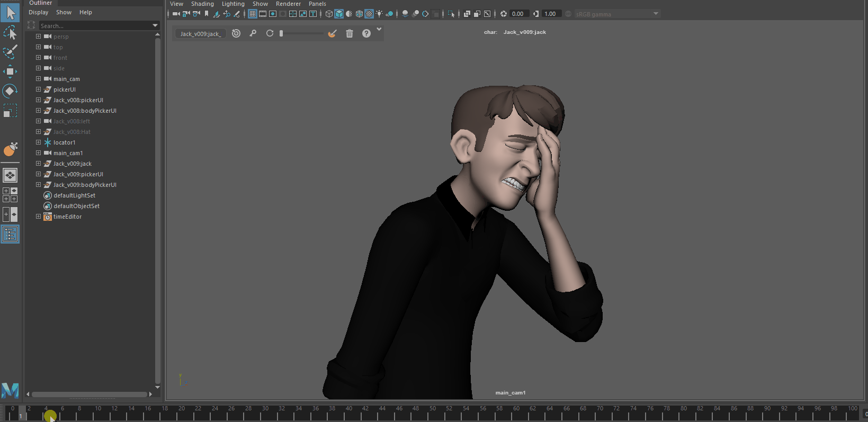
Task: Toggle the grid display in viewport
Action: pos(253,14)
